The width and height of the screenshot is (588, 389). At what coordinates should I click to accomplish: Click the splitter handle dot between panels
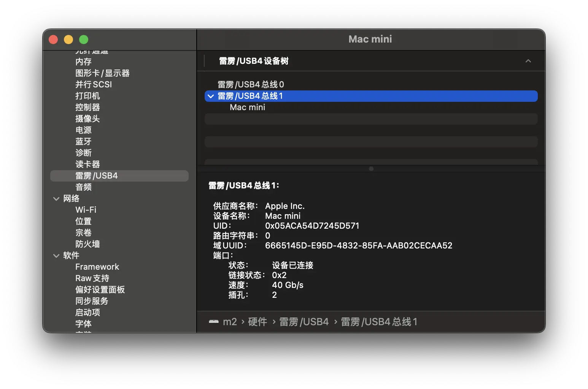click(371, 169)
